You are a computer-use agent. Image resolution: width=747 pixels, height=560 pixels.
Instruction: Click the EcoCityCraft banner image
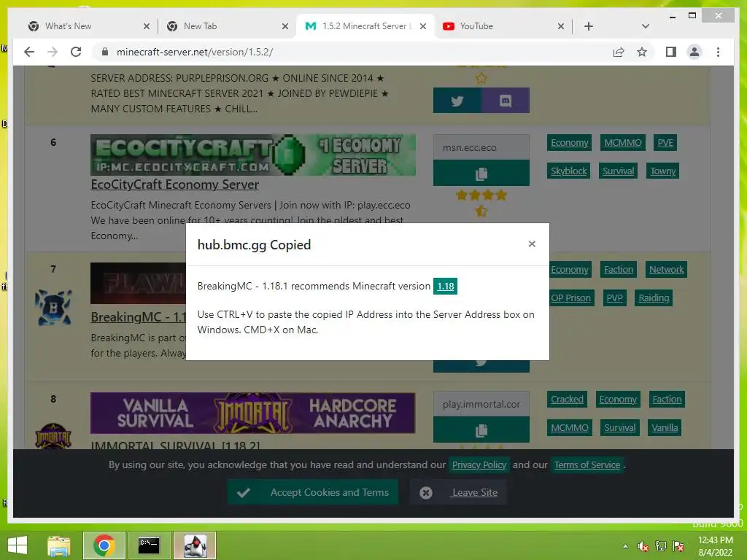(x=252, y=155)
